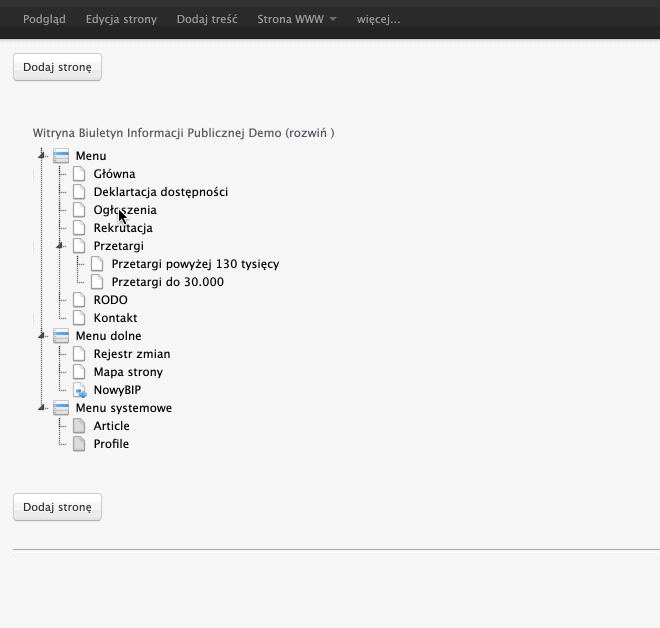This screenshot has width=660, height=628.
Task: Click the Menu dolne folder icon
Action: coord(61,336)
